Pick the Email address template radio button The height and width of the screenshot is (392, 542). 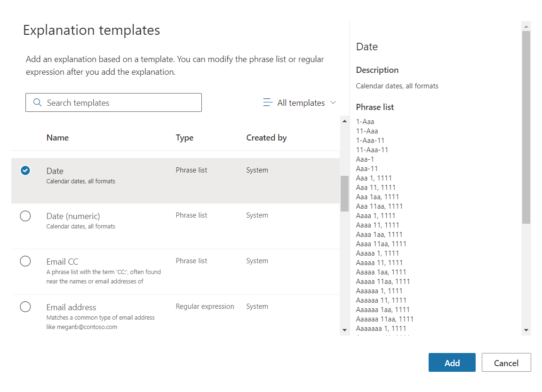tap(25, 307)
